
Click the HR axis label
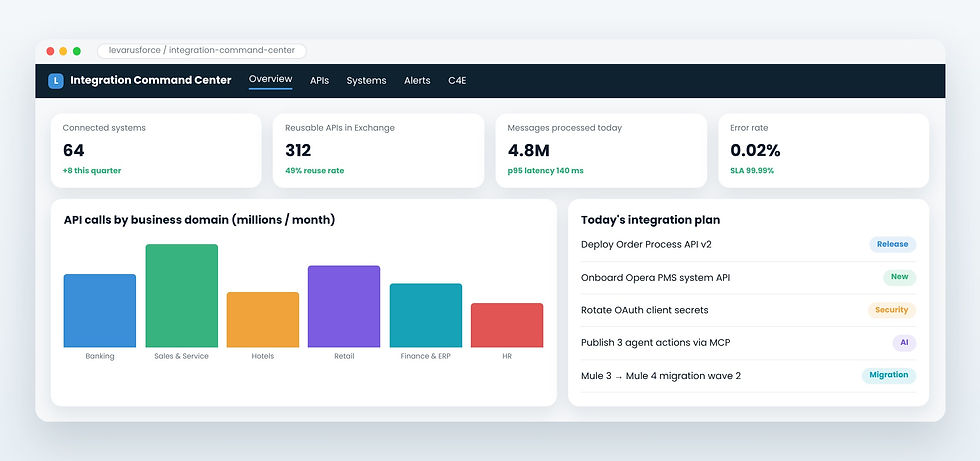tap(507, 357)
